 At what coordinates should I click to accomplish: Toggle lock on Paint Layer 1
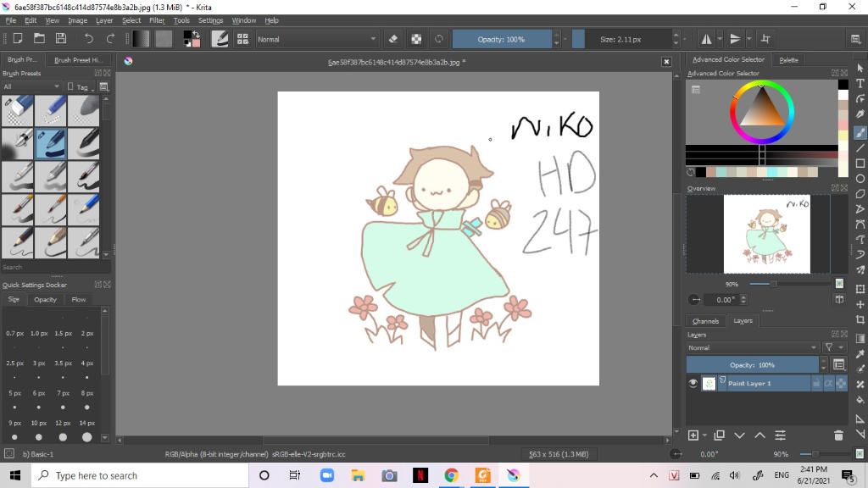click(x=816, y=383)
